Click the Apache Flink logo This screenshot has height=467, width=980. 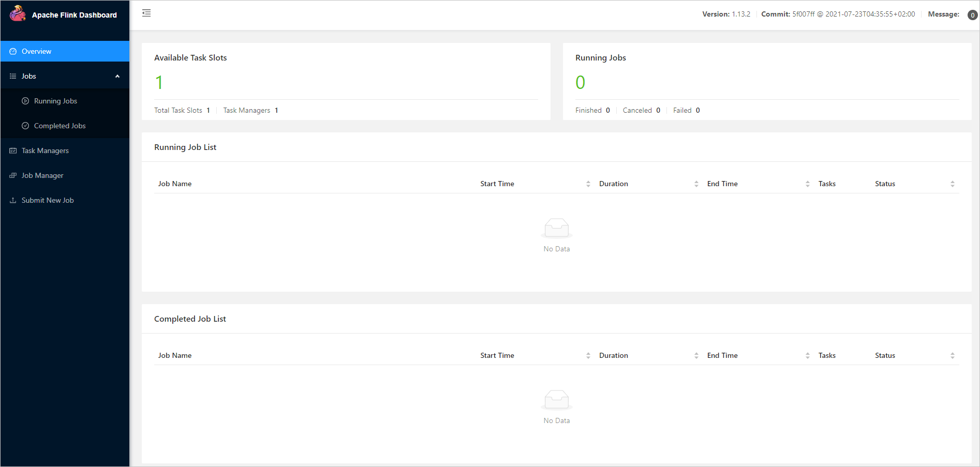click(18, 13)
